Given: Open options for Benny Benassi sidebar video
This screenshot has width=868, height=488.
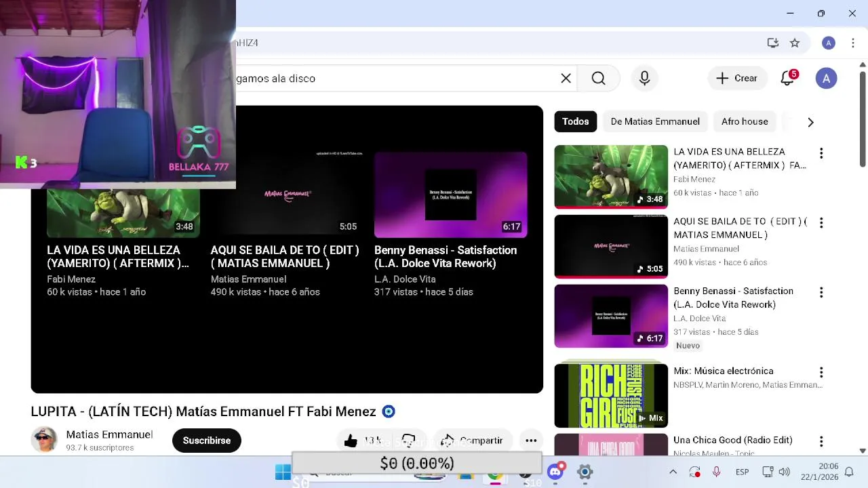Looking at the screenshot, I should [821, 293].
